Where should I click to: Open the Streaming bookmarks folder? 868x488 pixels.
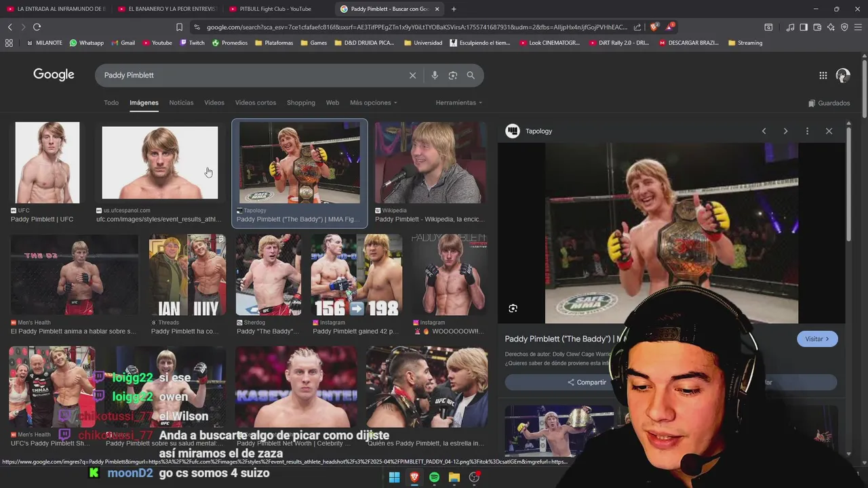745,43
